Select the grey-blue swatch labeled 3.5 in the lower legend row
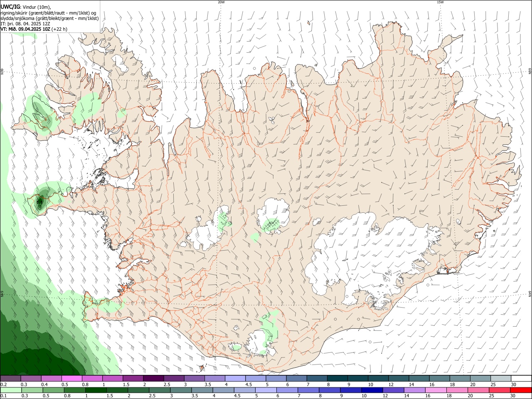The image size is (532, 399). click(x=202, y=390)
